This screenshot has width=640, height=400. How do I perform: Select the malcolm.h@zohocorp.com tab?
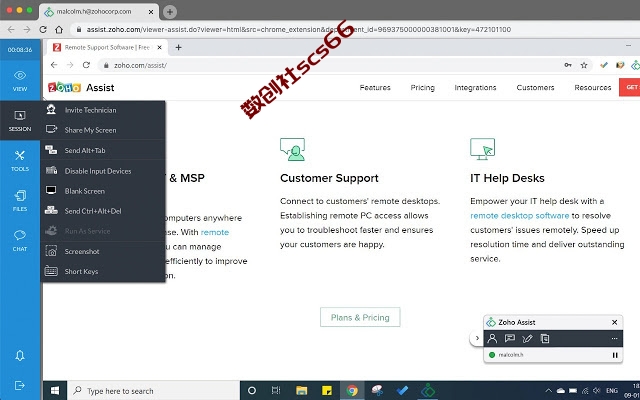pos(98,11)
